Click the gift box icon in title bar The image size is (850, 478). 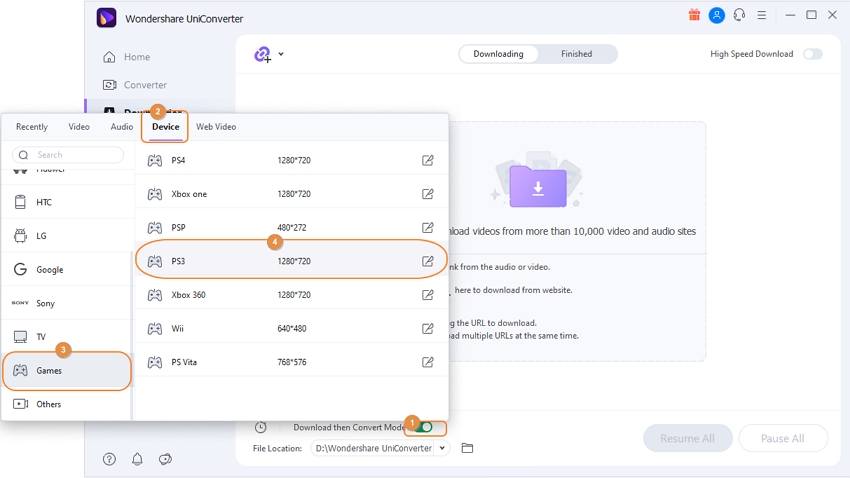695,16
